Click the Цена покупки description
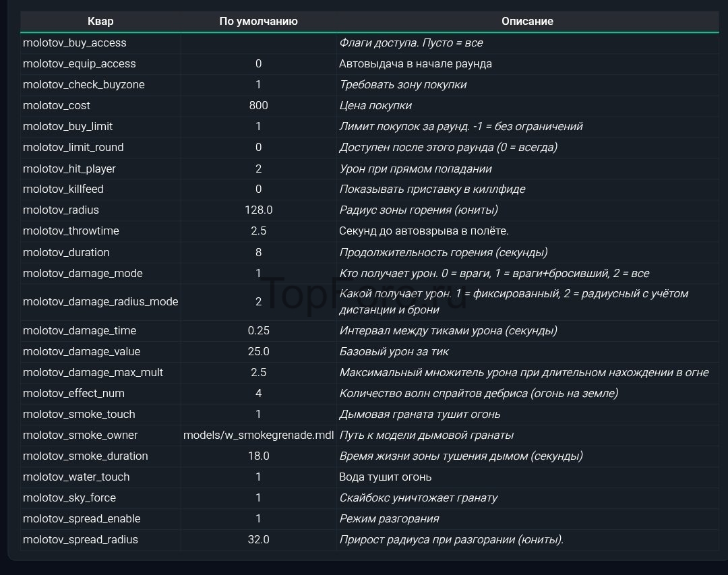The height and width of the screenshot is (575, 728). (x=375, y=105)
